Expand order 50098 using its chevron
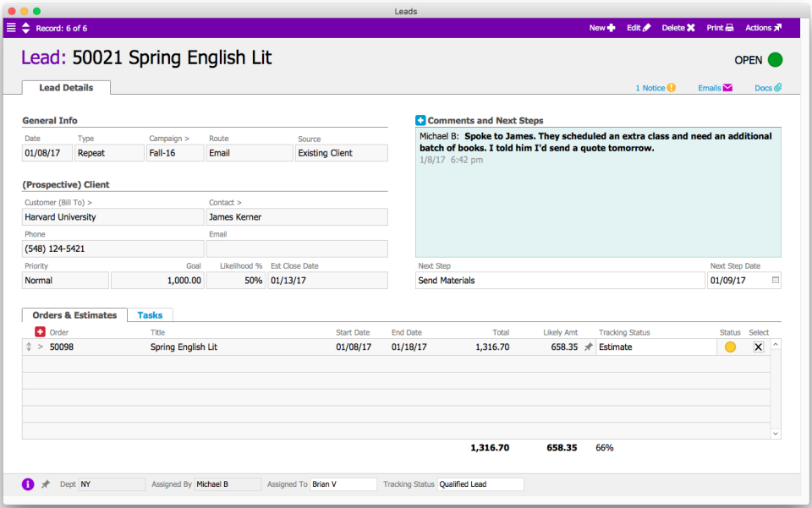 [x=40, y=347]
